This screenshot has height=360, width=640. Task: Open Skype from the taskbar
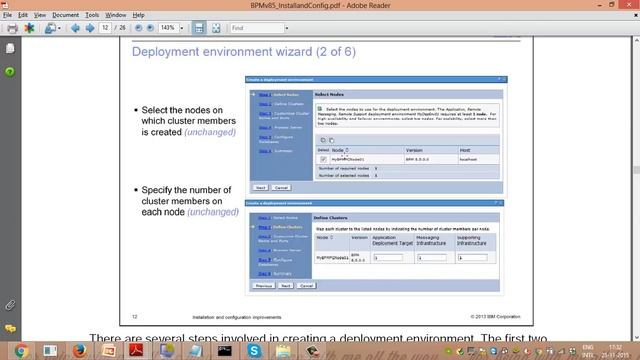pos(254,351)
